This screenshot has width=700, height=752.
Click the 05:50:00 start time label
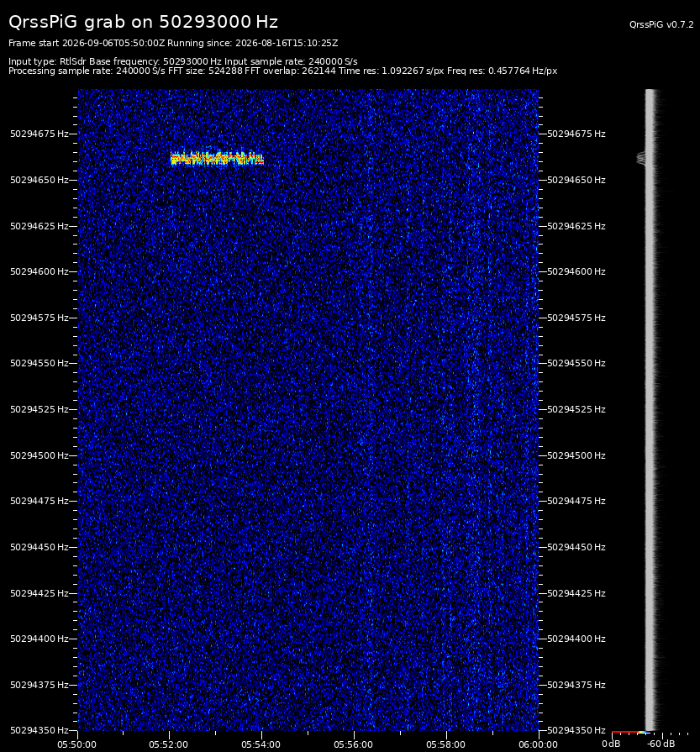click(76, 744)
